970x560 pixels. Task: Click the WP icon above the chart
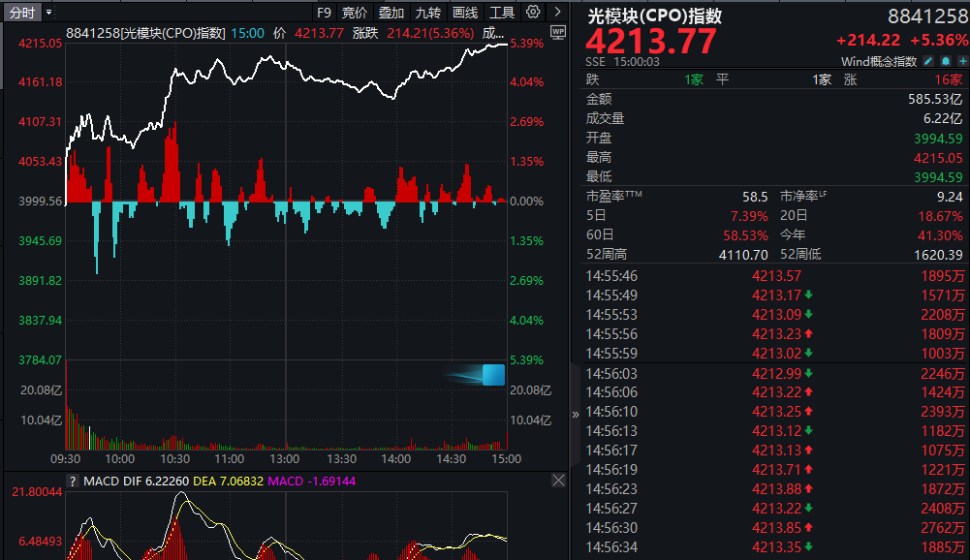557,32
